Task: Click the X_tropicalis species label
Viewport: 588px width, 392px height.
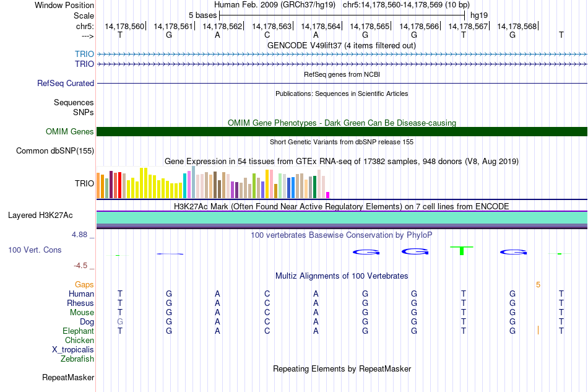Action: pos(73,350)
